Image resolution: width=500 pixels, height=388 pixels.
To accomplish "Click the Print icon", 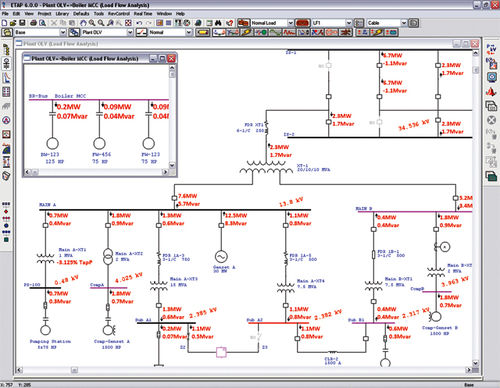I will [x=33, y=23].
